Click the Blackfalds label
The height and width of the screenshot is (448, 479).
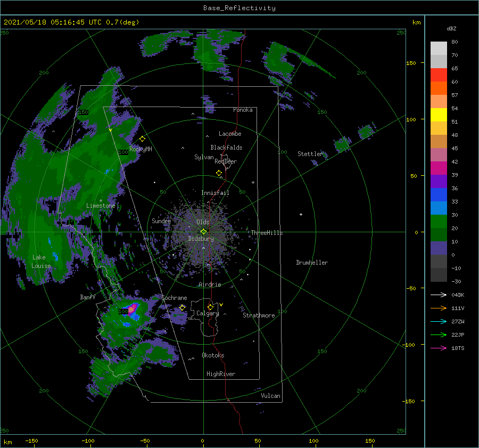pyautogui.click(x=226, y=148)
